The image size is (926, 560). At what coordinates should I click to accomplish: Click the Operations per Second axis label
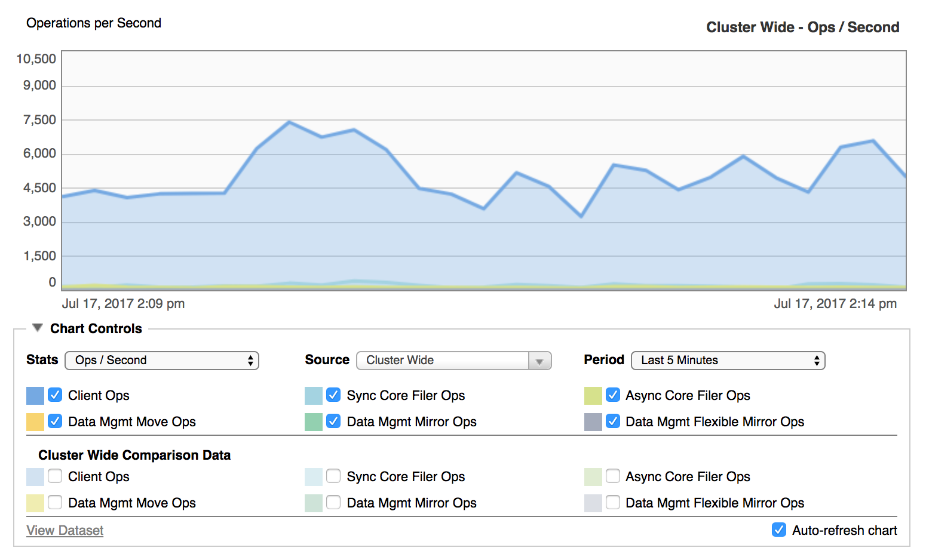tap(94, 23)
